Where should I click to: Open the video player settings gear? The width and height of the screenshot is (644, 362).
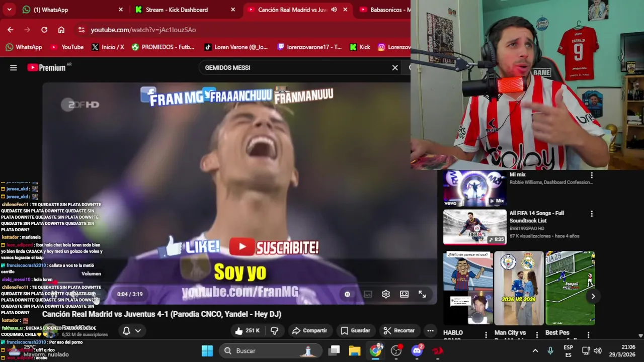coord(386,294)
